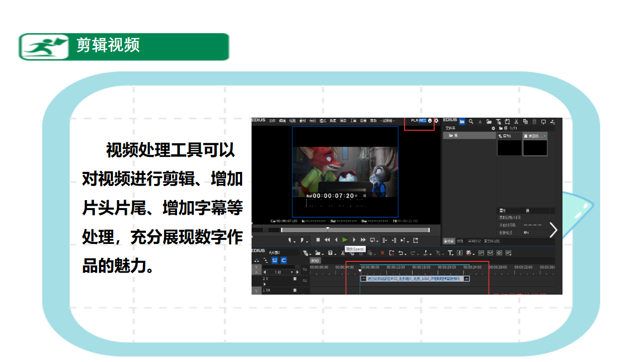
Task: Switch to the 序列标记 tab
Action: (474, 241)
